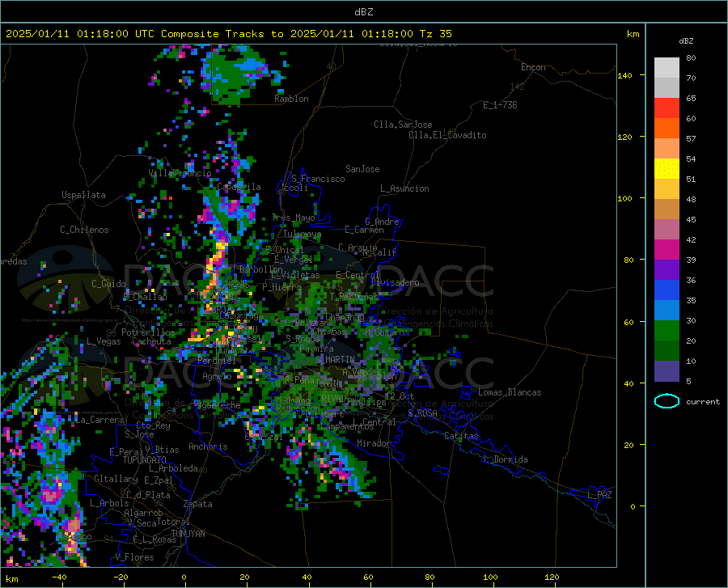Select the medium gray 65-70 dBZ swatch
The width and height of the screenshot is (728, 588).
(x=667, y=87)
